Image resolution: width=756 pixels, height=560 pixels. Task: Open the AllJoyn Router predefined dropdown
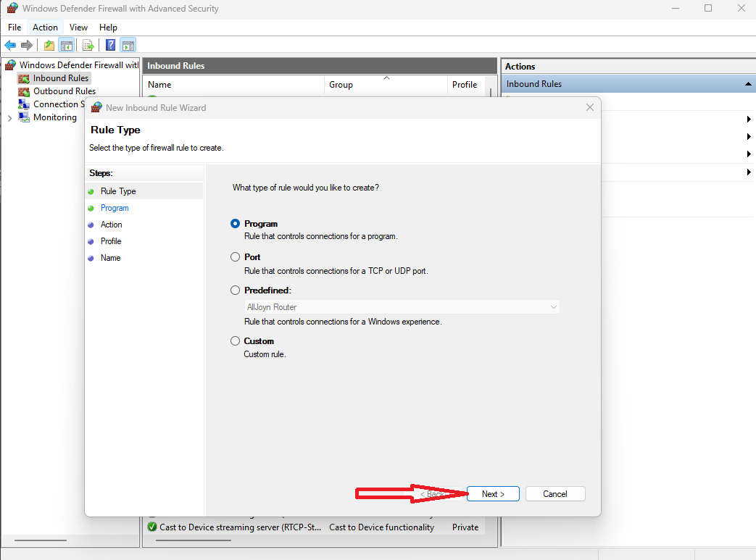402,307
